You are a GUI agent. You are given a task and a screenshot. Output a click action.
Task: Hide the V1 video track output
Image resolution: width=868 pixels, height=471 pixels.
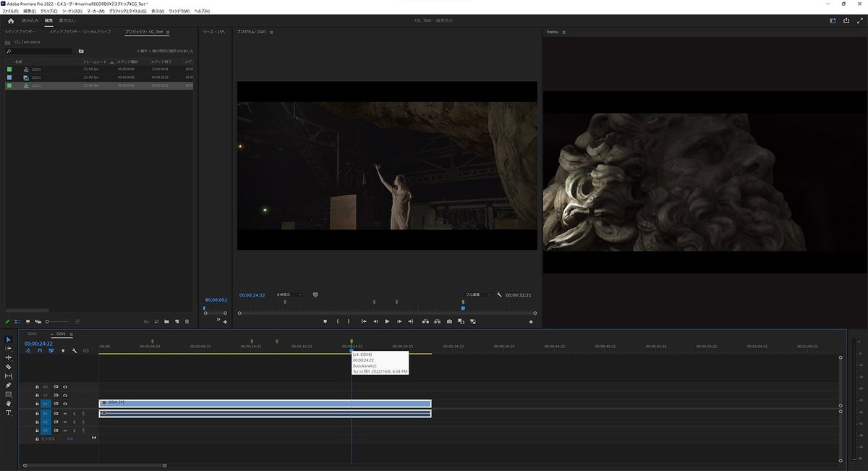[x=65, y=404]
